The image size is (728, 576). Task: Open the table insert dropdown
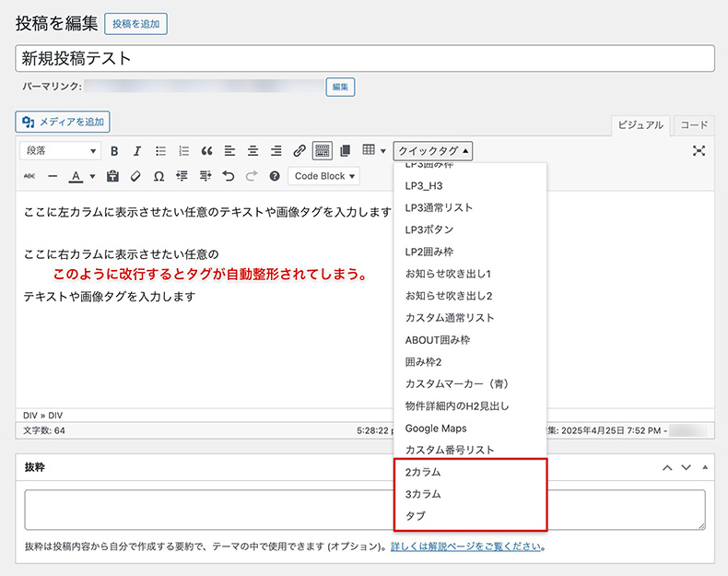(373, 151)
